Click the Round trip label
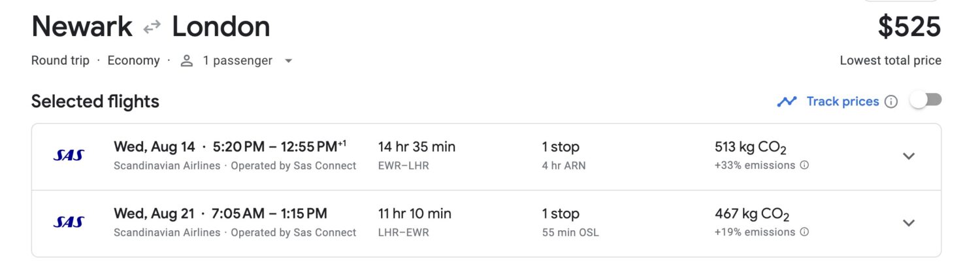This screenshot has width=980, height=278. point(60,61)
